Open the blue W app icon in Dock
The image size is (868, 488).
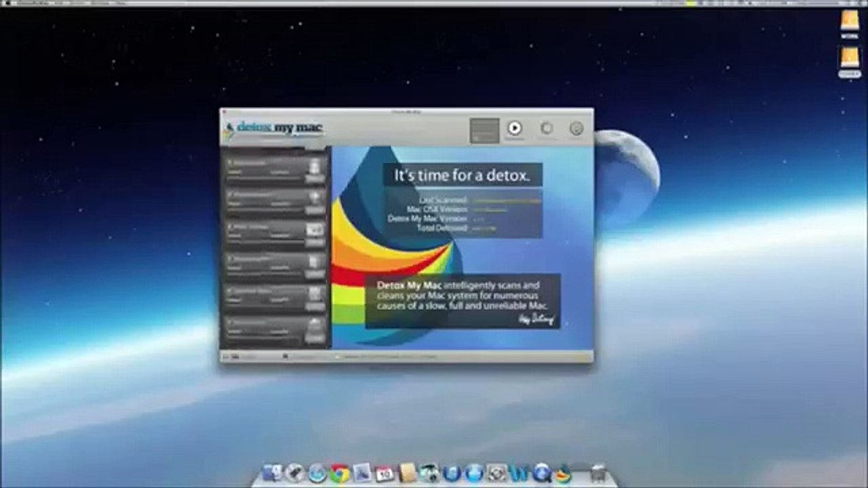[x=519, y=473]
